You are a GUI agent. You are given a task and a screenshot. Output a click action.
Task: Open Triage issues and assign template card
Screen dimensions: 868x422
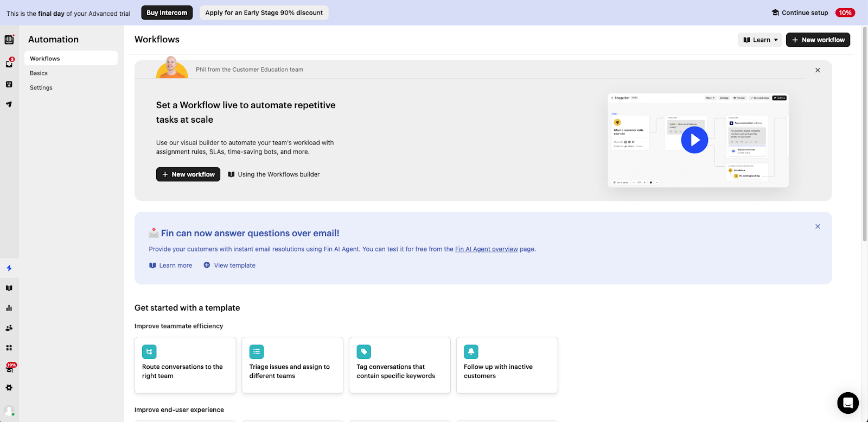pos(292,365)
